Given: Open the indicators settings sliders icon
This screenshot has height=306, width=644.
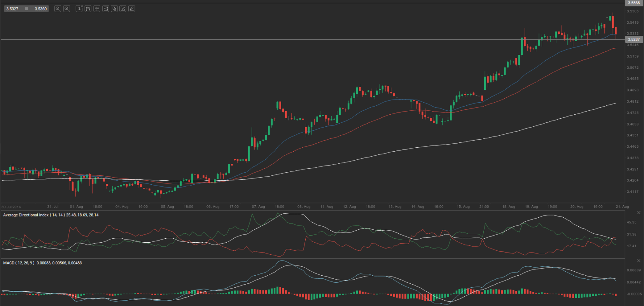Looking at the screenshot, I should pos(97,9).
